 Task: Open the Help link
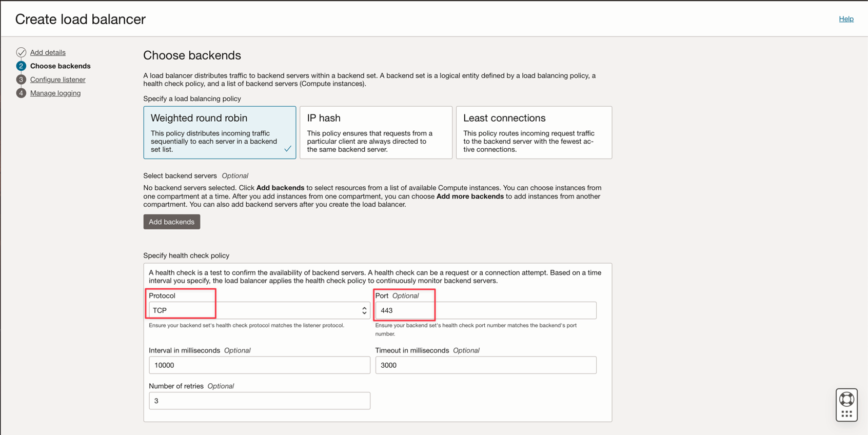(x=846, y=19)
